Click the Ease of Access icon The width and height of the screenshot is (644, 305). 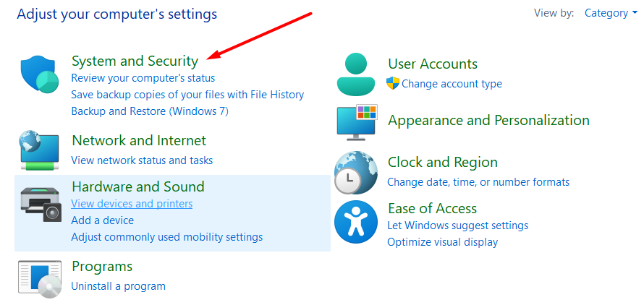[356, 222]
